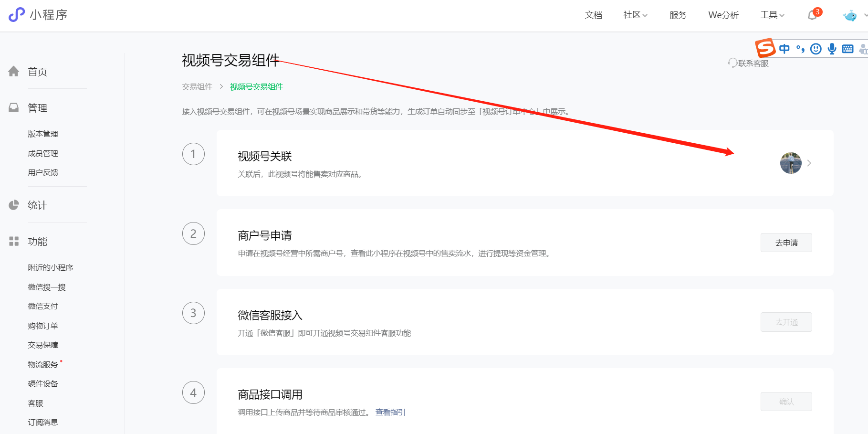868x434 pixels.
Task: Click the 微信客服接入 step title
Action: [270, 315]
